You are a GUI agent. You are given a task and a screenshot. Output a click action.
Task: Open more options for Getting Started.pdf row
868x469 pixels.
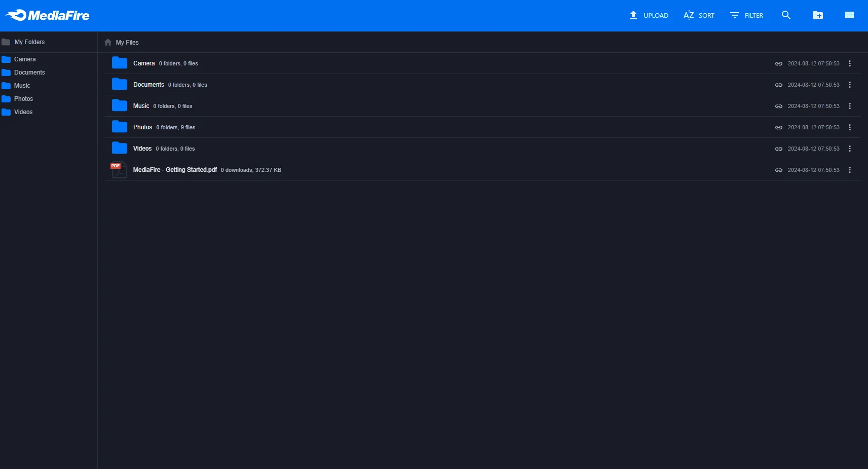click(x=850, y=170)
